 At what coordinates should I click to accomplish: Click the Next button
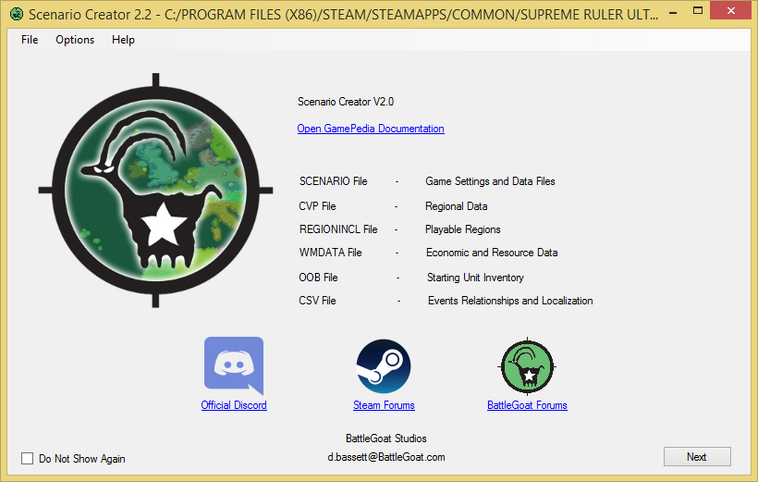pyautogui.click(x=697, y=457)
